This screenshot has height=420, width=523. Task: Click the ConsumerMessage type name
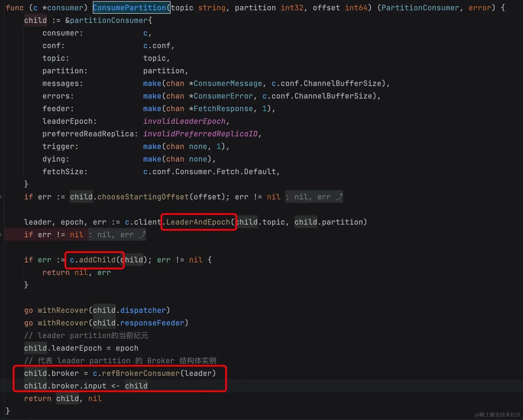click(x=228, y=83)
